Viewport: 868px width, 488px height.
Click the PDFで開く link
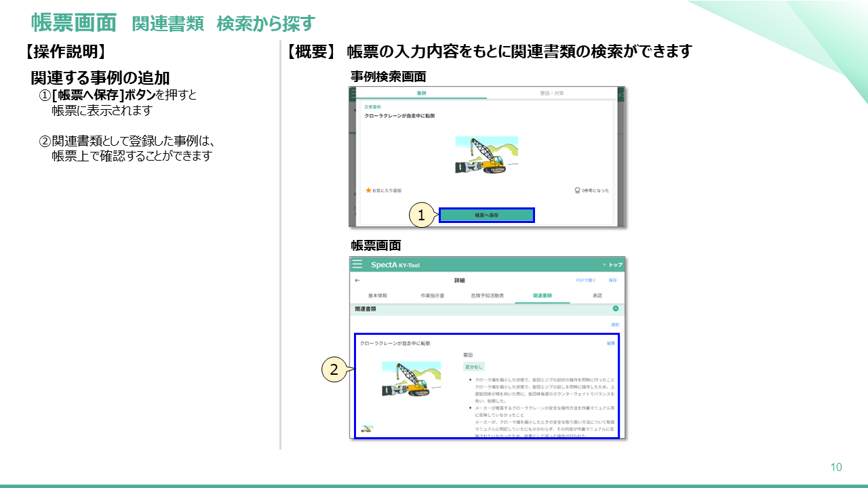tap(585, 280)
